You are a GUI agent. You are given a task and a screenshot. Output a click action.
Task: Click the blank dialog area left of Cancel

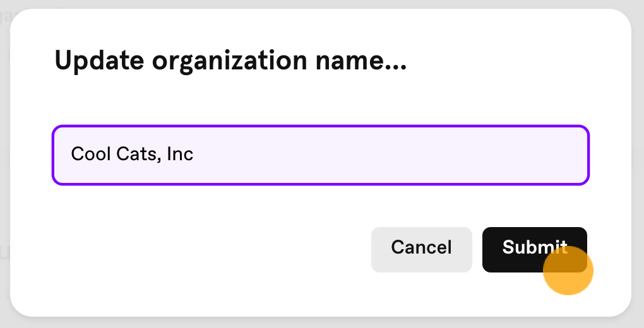[205, 250]
